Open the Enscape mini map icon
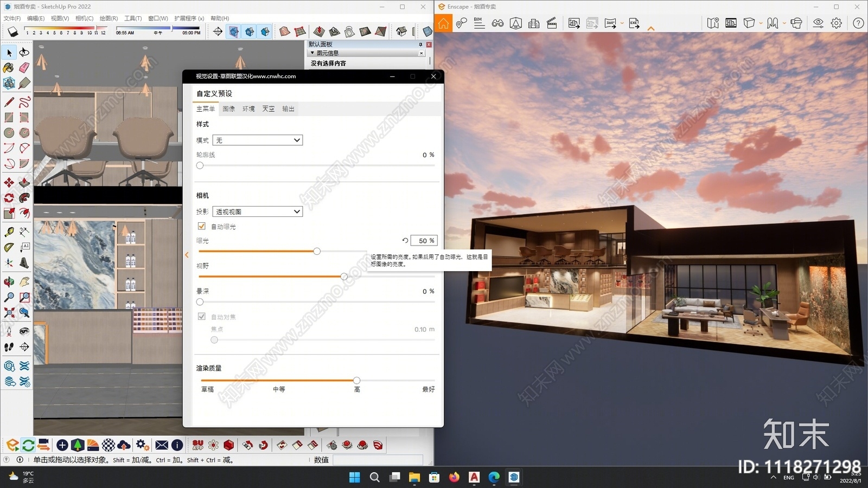Screen dimensions: 868x488 point(713,23)
